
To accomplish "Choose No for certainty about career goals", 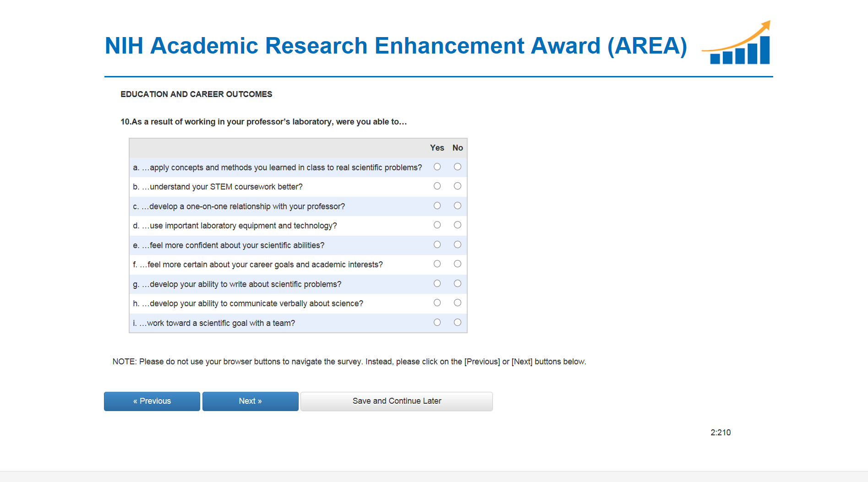I will tap(457, 264).
